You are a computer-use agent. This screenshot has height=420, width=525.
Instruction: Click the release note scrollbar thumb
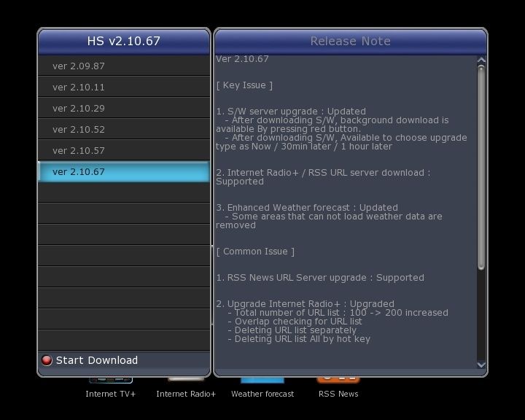(481, 168)
